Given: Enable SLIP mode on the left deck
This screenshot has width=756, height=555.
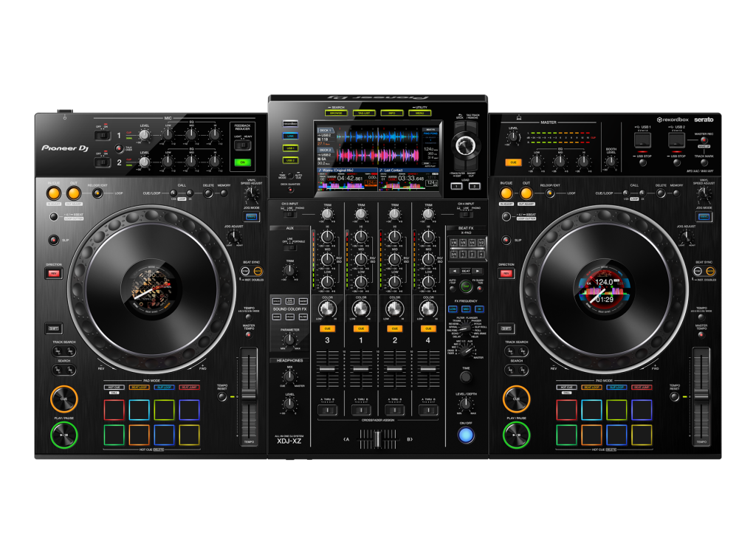Looking at the screenshot, I should 53,239.
